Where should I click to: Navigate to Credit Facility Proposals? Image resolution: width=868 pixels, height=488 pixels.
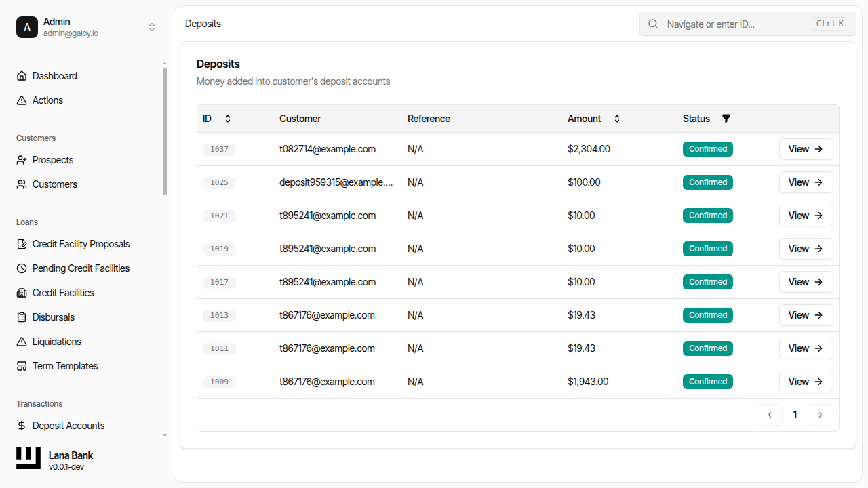click(81, 243)
